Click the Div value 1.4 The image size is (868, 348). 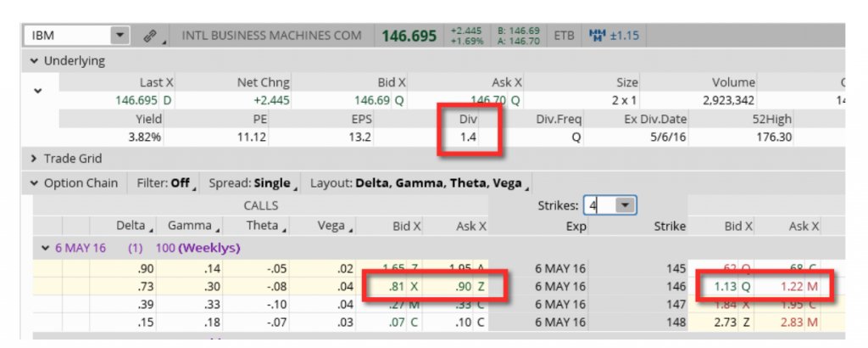[x=469, y=138]
